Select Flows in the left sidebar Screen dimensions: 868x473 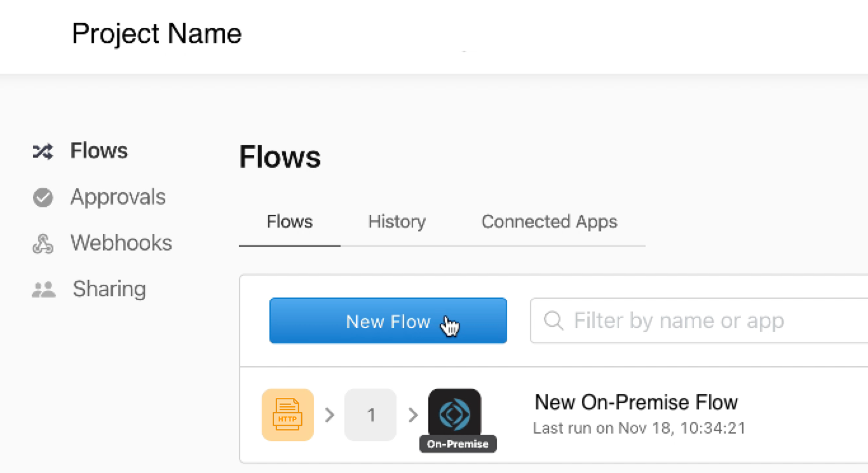[98, 151]
